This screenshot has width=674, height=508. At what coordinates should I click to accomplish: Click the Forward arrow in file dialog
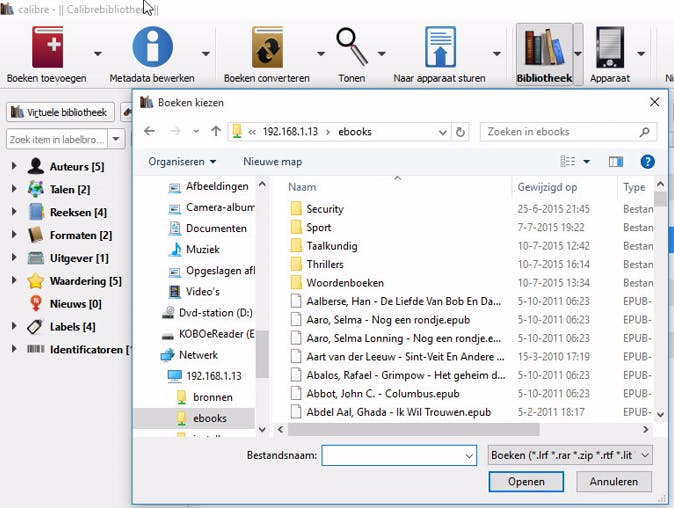point(175,131)
